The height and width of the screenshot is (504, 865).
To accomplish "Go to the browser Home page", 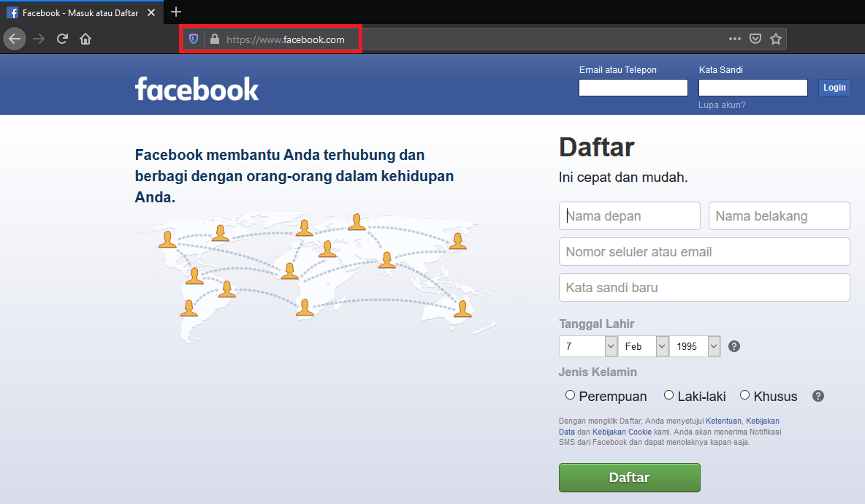I will (x=85, y=39).
